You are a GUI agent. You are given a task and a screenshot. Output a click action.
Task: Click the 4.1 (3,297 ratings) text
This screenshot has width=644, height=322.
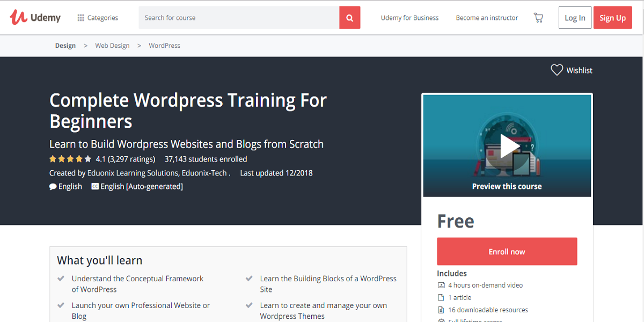click(126, 159)
